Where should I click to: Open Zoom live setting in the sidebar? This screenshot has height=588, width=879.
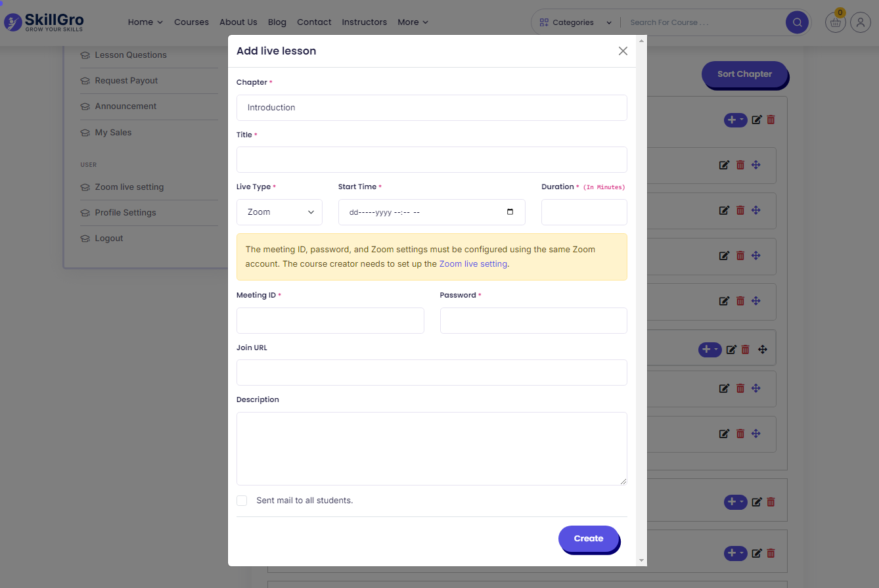pyautogui.click(x=129, y=187)
